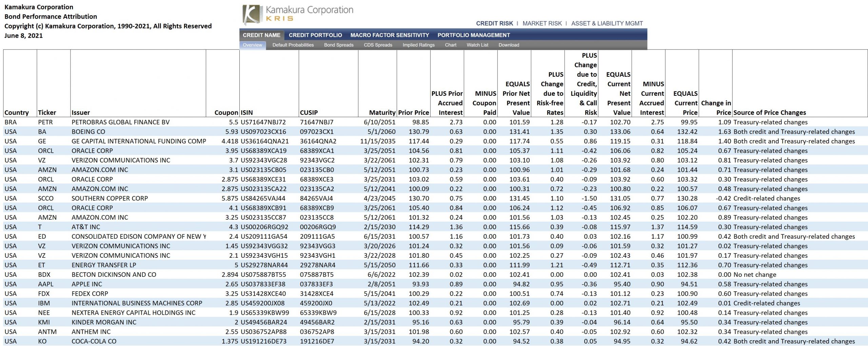The image size is (868, 346).
Task: Select the FEDEX CORP issuer cell
Action: 90,293
